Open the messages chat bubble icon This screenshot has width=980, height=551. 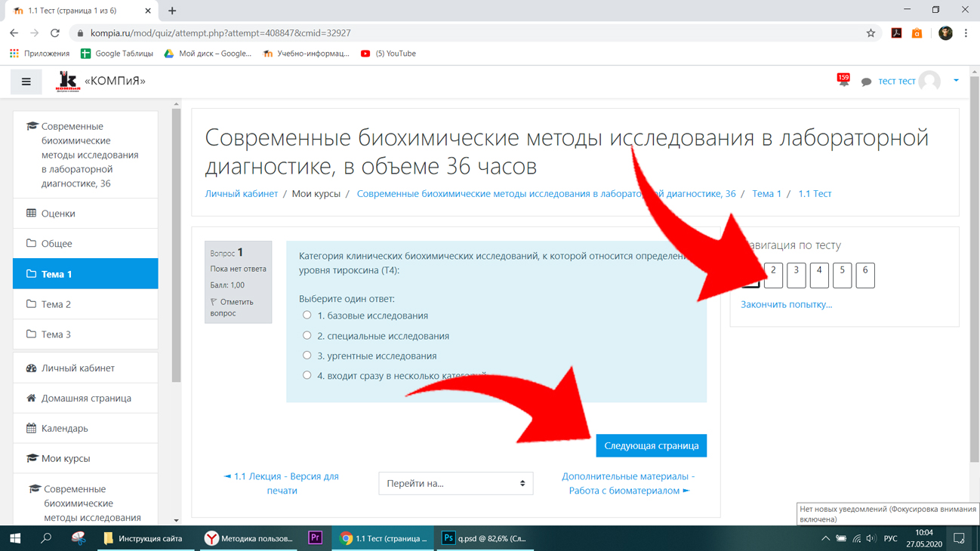coord(866,82)
